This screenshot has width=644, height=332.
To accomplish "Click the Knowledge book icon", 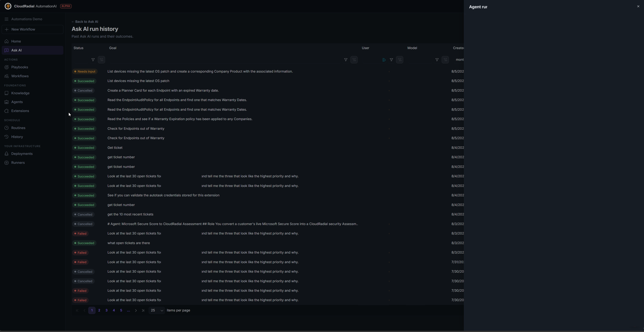I will pos(6,93).
